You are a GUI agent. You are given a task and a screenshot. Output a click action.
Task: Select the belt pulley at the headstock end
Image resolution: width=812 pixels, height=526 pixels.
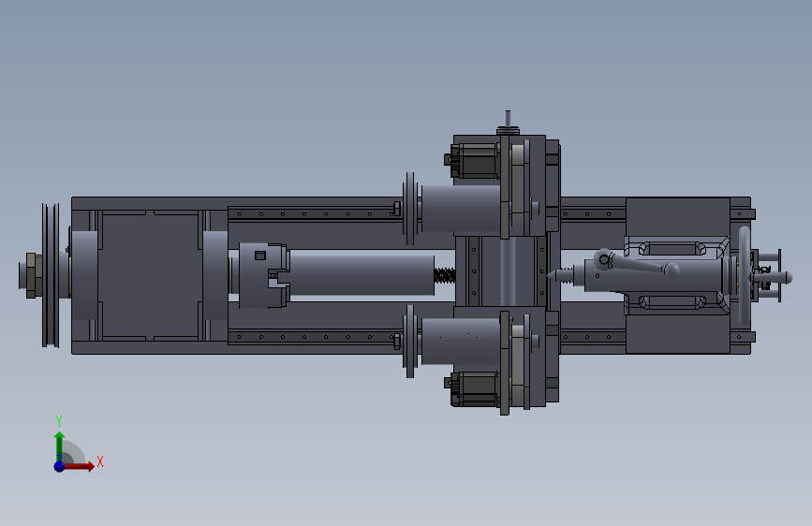tap(51, 275)
